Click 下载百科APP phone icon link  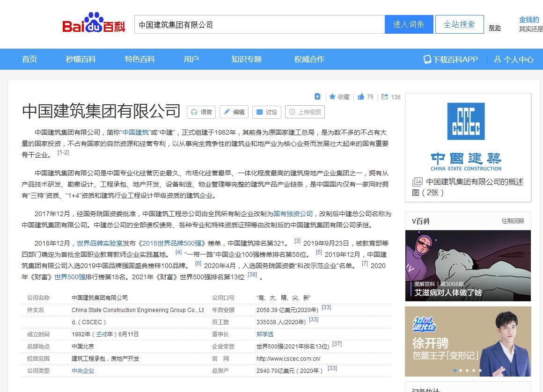[451, 59]
